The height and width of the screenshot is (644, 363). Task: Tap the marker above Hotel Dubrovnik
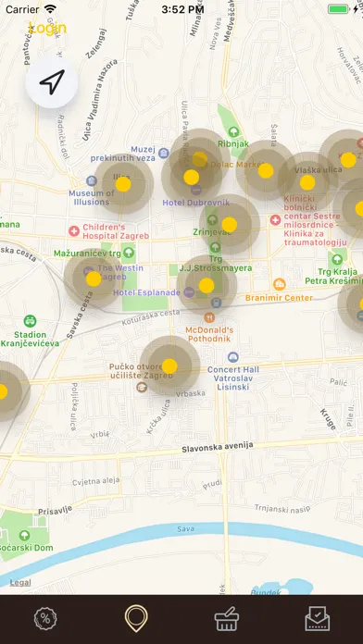[191, 177]
